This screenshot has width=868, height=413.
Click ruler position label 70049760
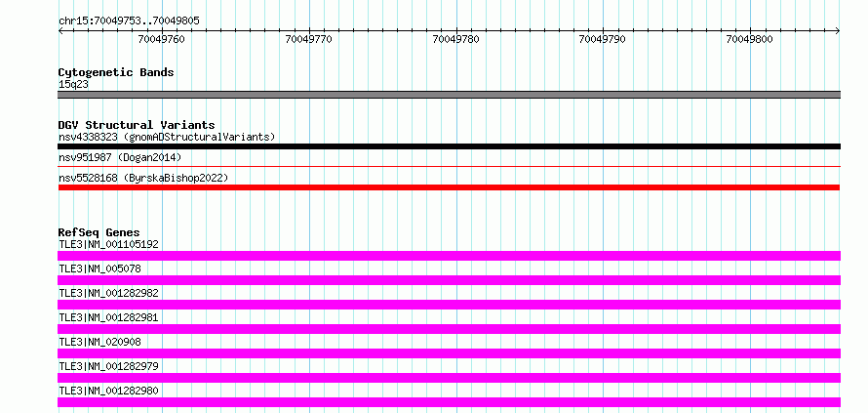pyautogui.click(x=161, y=39)
